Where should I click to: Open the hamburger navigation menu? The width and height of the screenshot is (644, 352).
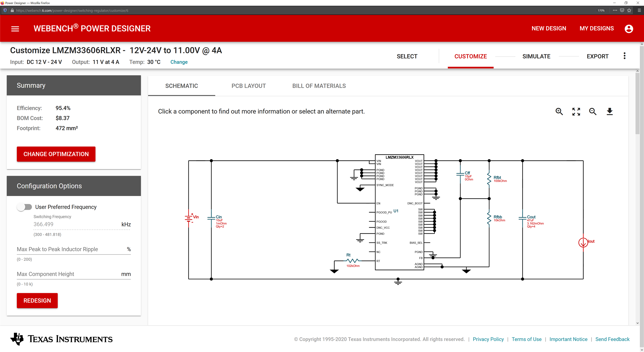[x=15, y=29]
